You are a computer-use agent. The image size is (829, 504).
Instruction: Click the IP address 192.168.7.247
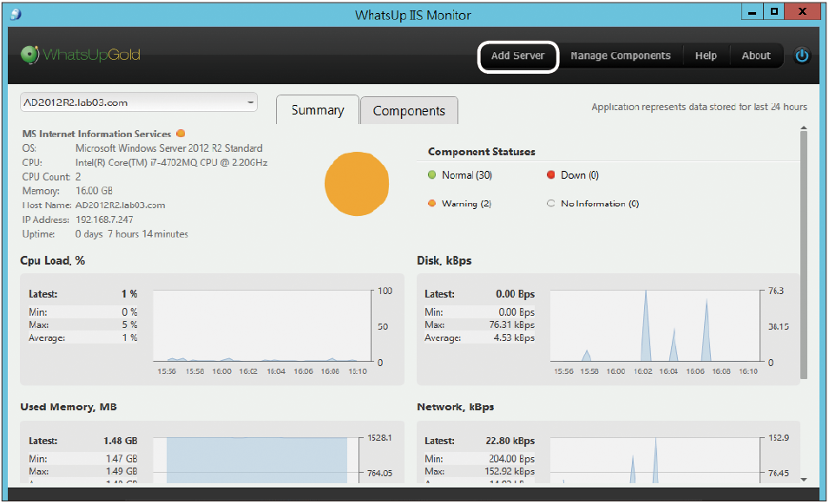(x=104, y=219)
